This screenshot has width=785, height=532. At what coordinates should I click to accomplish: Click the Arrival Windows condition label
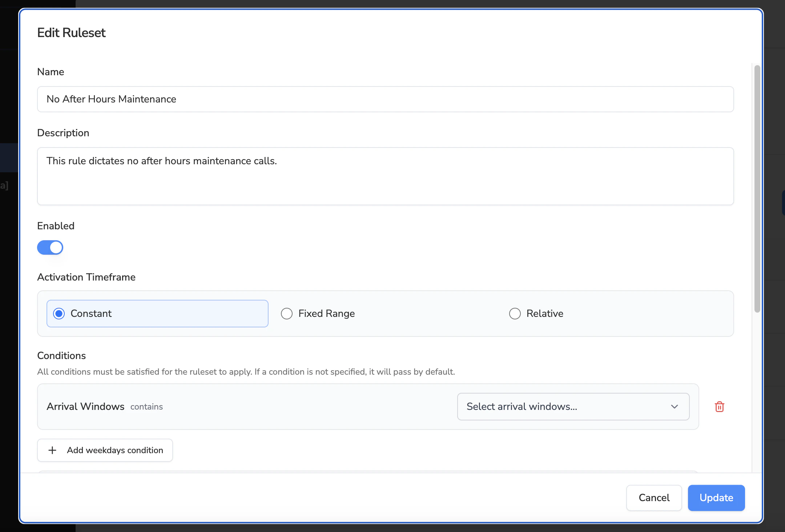[85, 407]
